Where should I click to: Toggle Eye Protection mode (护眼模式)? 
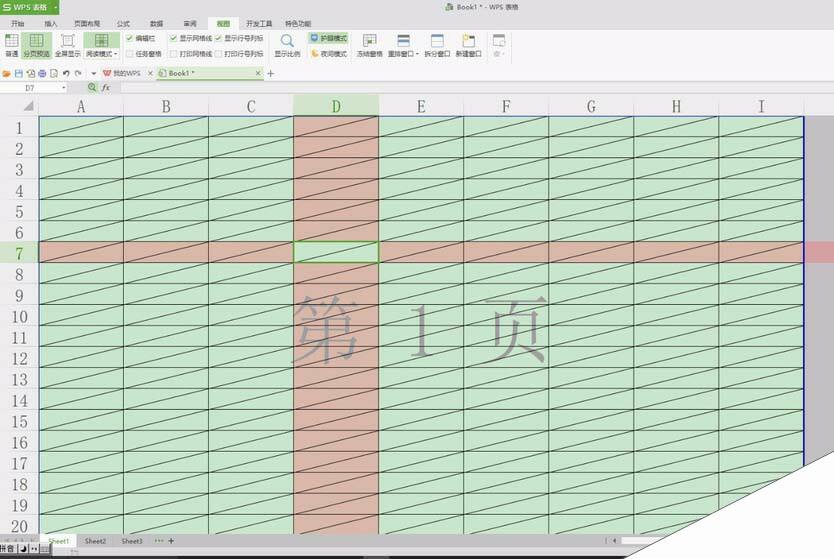pyautogui.click(x=328, y=38)
